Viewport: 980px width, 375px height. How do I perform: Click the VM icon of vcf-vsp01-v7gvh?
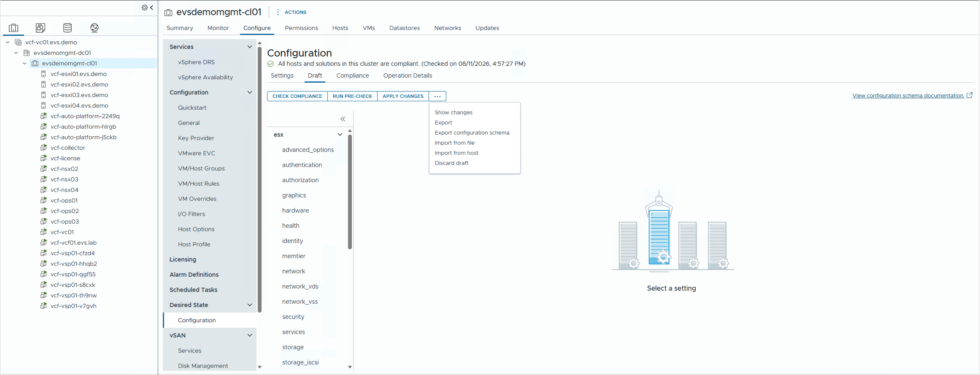tap(43, 306)
